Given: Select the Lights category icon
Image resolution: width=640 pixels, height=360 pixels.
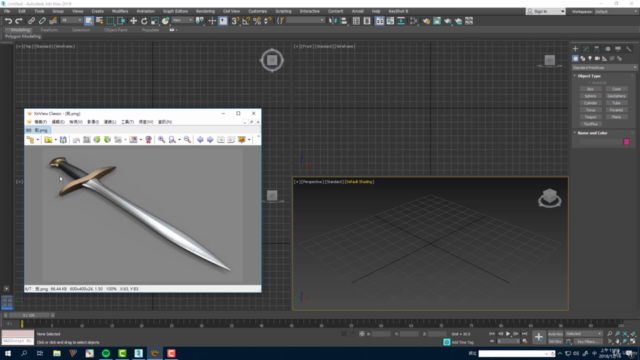Looking at the screenshot, I should 590,58.
